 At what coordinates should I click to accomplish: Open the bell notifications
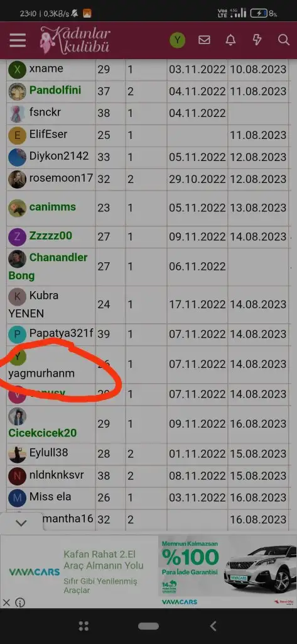(230, 40)
